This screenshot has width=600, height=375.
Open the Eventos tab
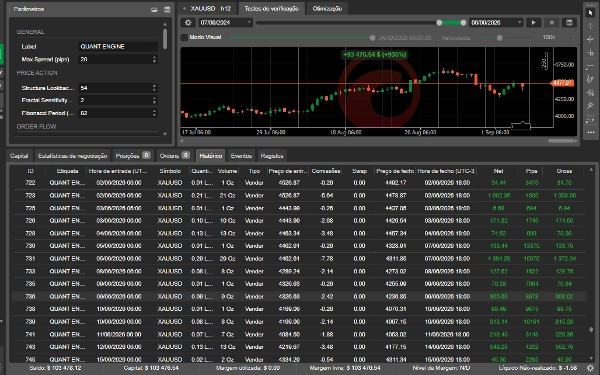(x=241, y=156)
